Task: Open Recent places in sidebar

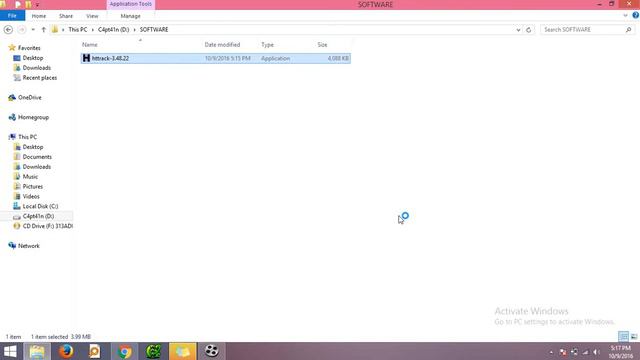Action: click(x=40, y=78)
